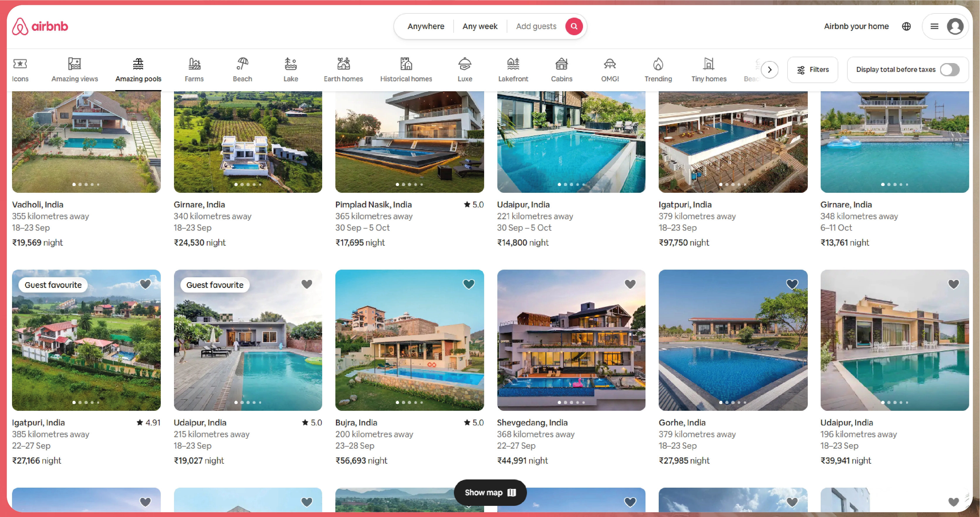Click the Pimplad Nasik, India title

tap(373, 204)
